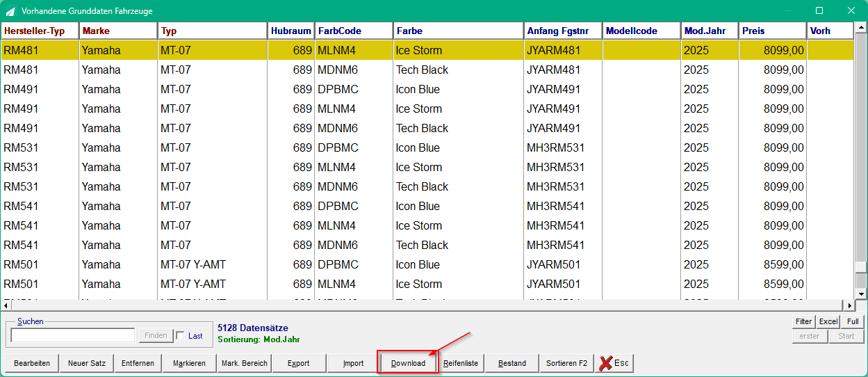Select Icon Blue in the JYARM491 row
Image resolution: width=868 pixels, height=377 pixels.
click(x=418, y=89)
